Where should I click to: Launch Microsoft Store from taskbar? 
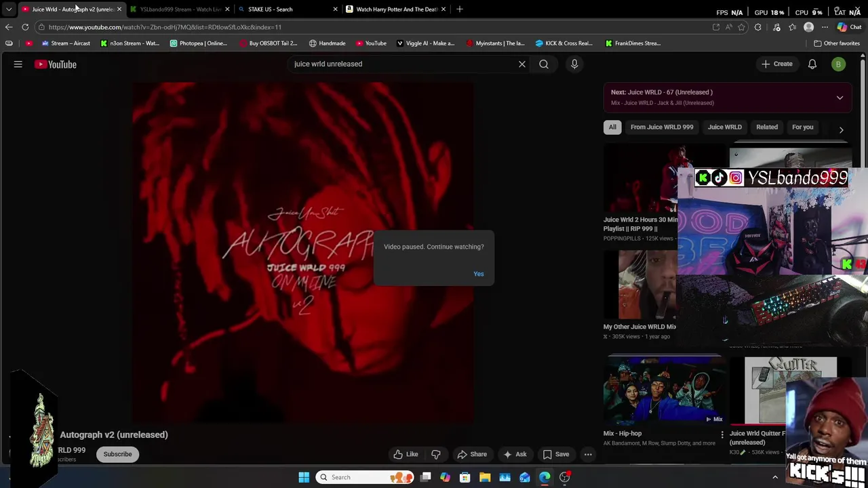(465, 477)
